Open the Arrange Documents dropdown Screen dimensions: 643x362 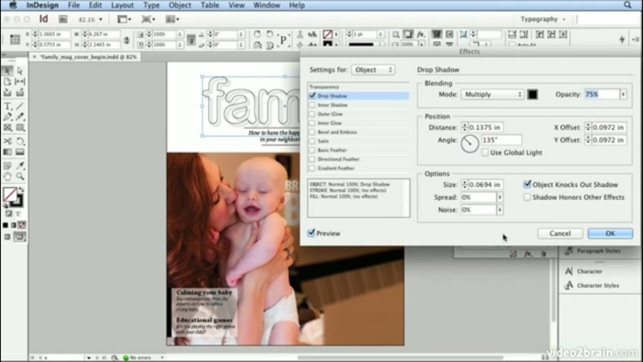coord(172,19)
